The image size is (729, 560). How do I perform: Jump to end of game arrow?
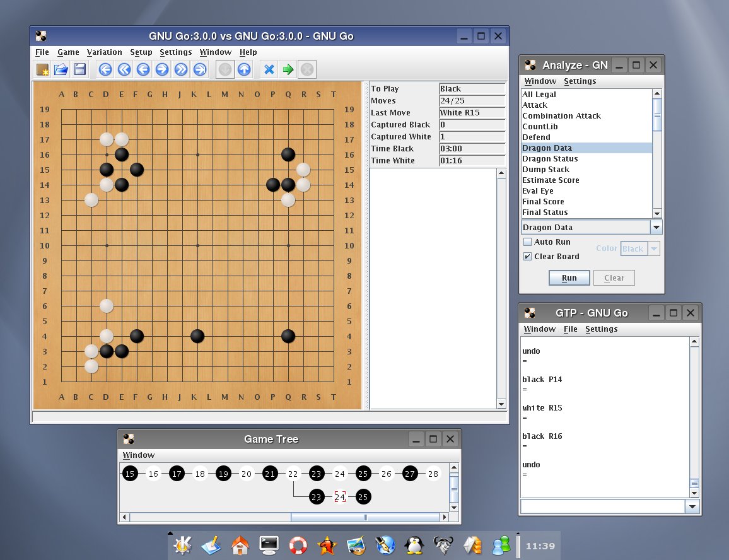coord(200,69)
